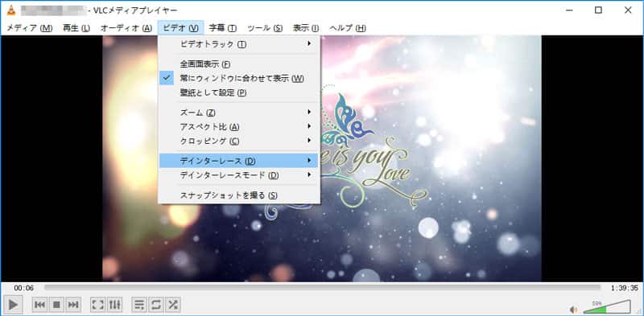The height and width of the screenshot is (316, 644).
Task: Choose 全画面表示 from the video menu
Action: pos(238,64)
